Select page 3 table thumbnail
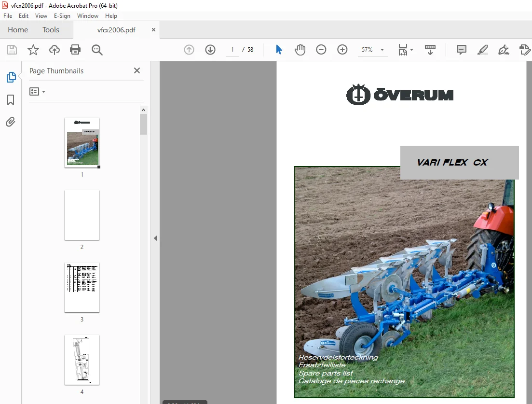 click(82, 287)
